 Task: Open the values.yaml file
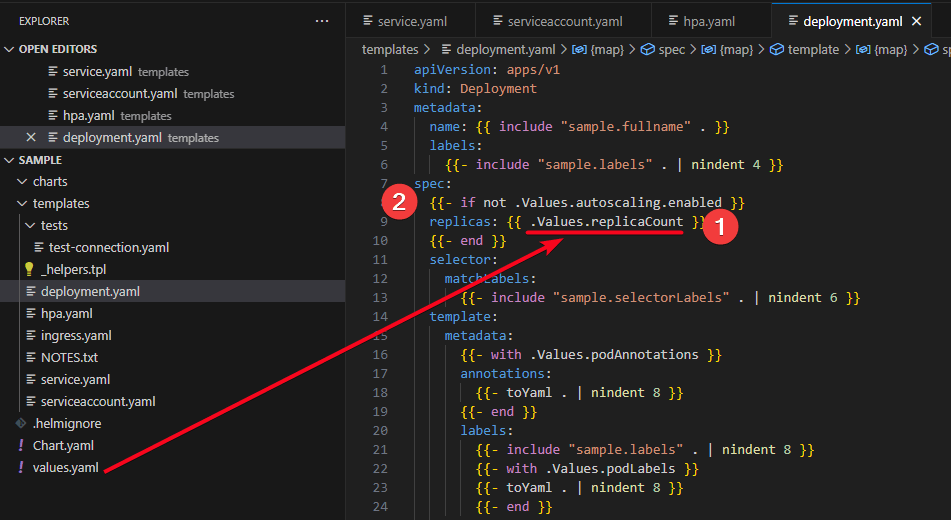66,467
